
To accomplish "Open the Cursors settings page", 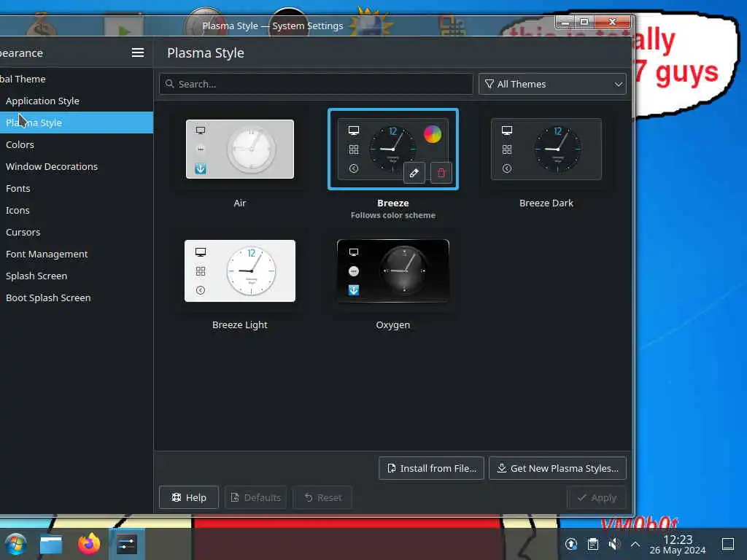I will (76, 233).
